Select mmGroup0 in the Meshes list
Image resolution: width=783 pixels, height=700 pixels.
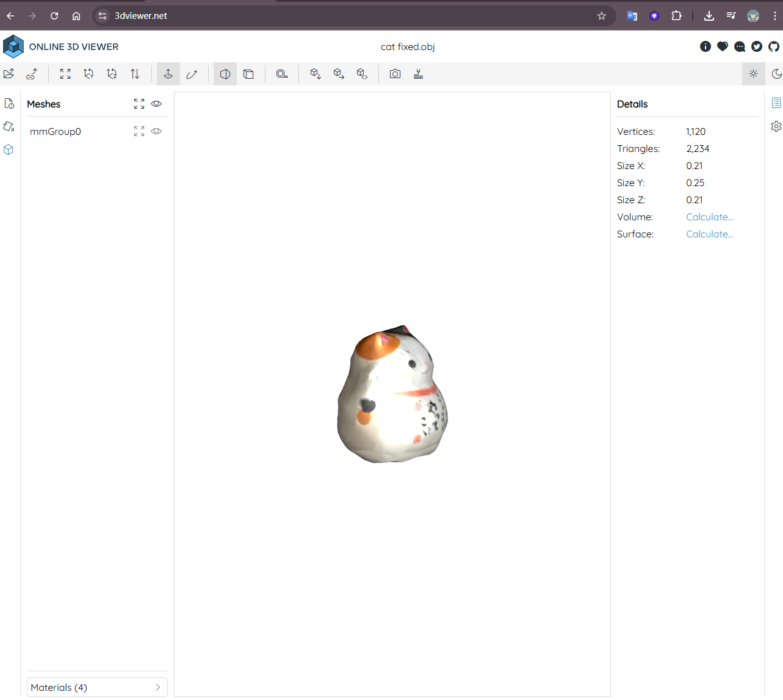(x=56, y=131)
